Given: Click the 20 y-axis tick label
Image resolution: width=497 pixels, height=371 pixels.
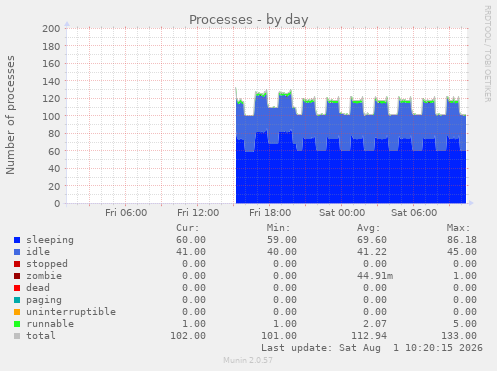Looking at the screenshot, I should pos(54,186).
